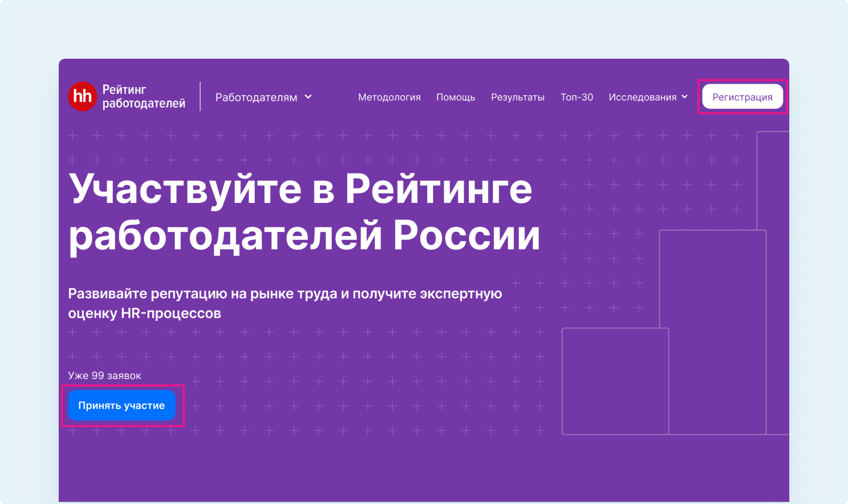
Task: Click the Регистрация button
Action: click(x=742, y=97)
